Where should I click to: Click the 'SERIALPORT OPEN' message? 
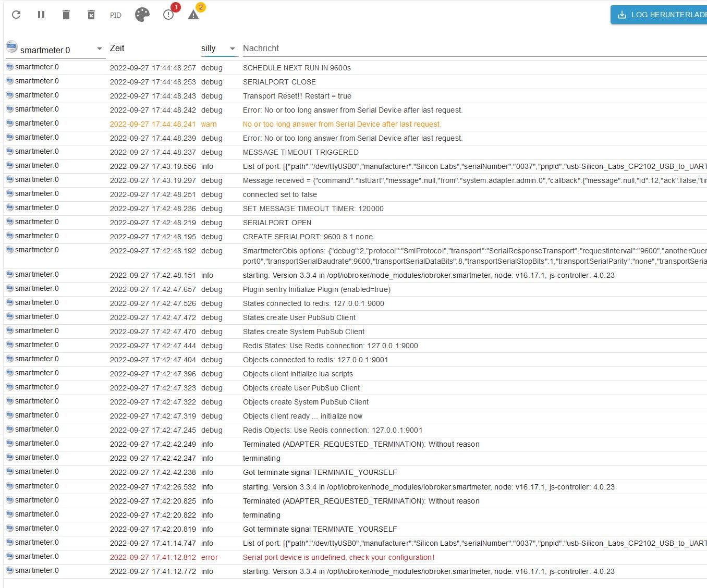coord(277,223)
